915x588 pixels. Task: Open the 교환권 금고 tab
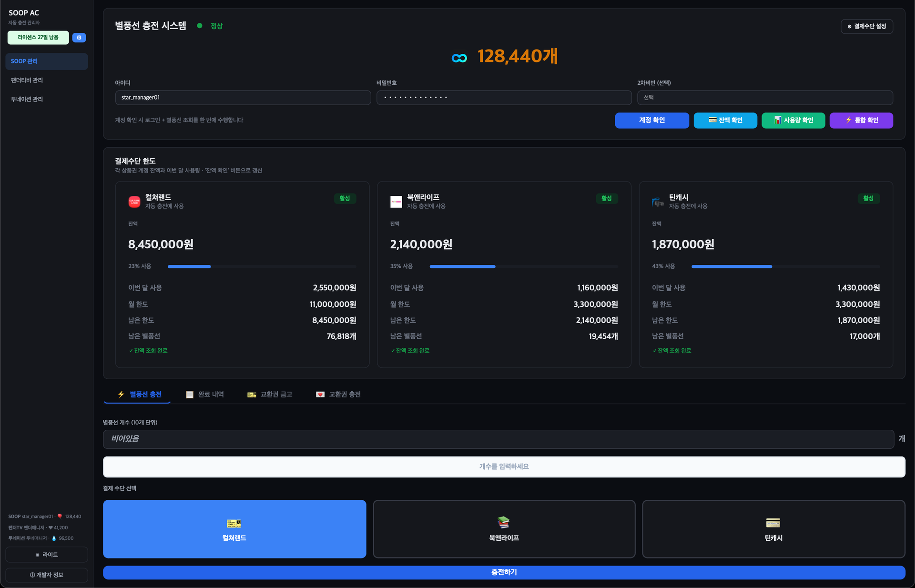270,395
